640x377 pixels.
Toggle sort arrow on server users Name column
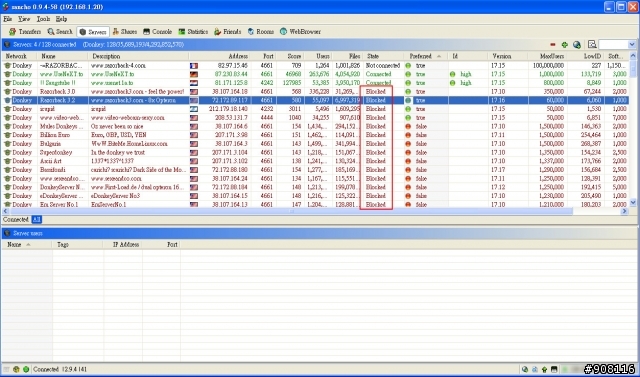coord(28,245)
